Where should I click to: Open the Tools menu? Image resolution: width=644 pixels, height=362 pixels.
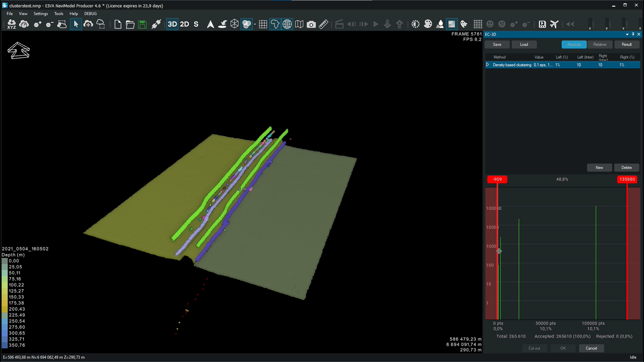pyautogui.click(x=59, y=14)
